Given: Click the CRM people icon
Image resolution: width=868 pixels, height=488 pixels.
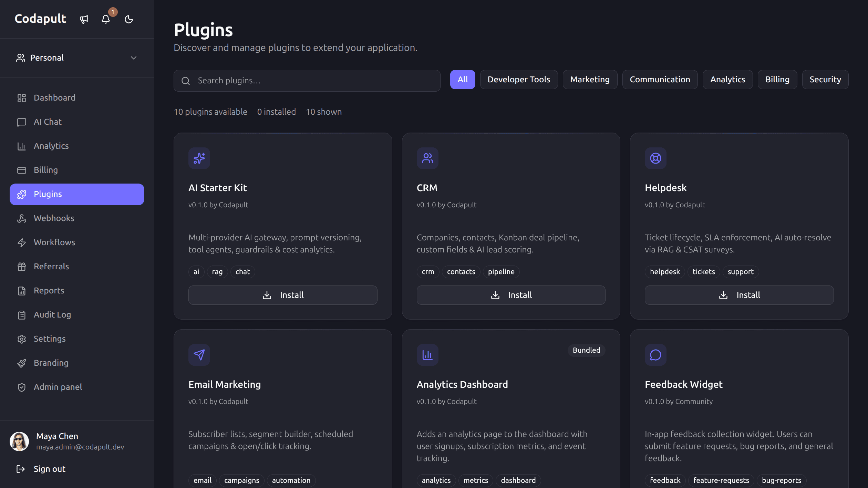Looking at the screenshot, I should tap(427, 158).
